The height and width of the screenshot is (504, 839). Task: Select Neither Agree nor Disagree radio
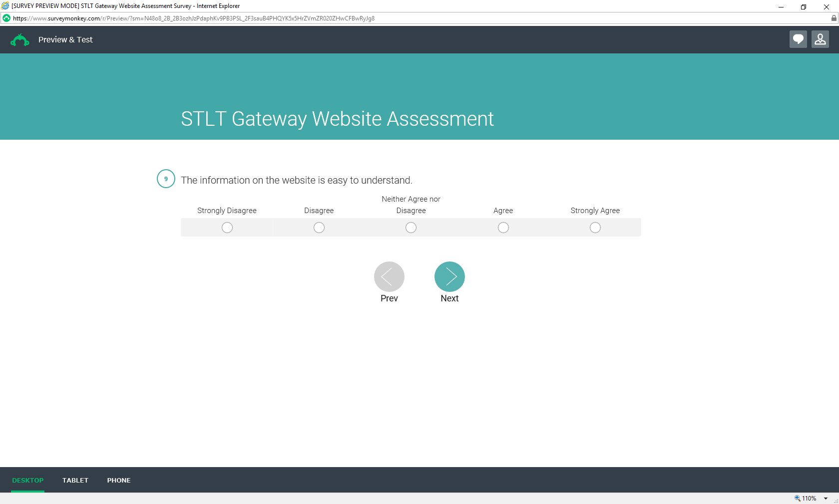[411, 228]
